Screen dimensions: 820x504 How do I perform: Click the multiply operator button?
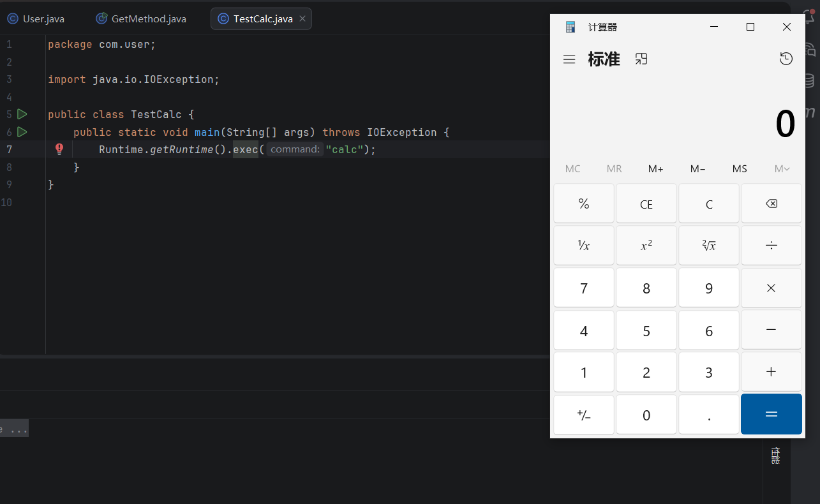(771, 288)
